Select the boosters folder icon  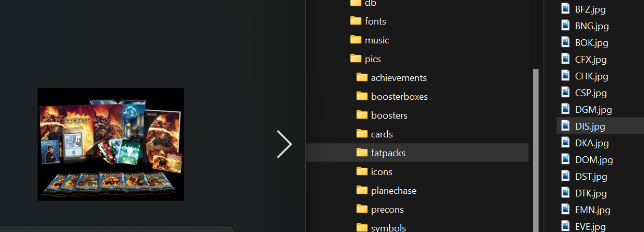click(362, 115)
